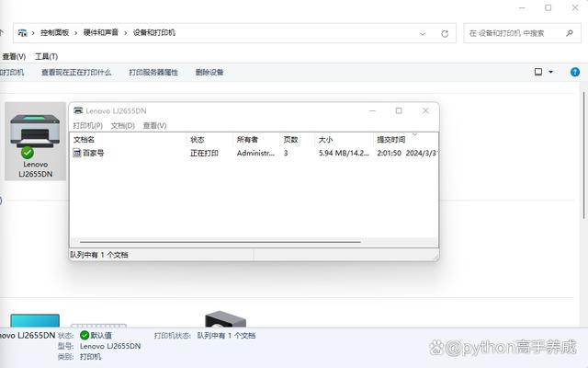The width and height of the screenshot is (588, 368).
Task: Minimize the Lenovo LJ2655DN queue window
Action: pyautogui.click(x=372, y=110)
